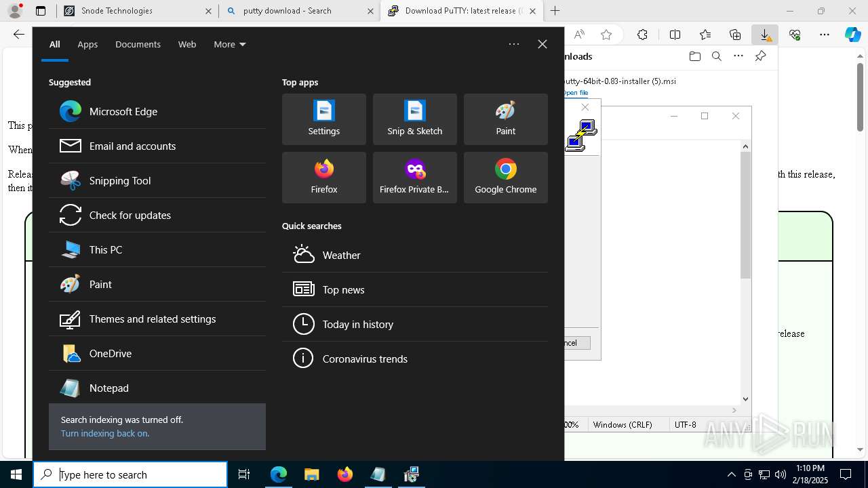Pin the Downloads panel
Image resolution: width=868 pixels, height=488 pixels.
pos(760,56)
